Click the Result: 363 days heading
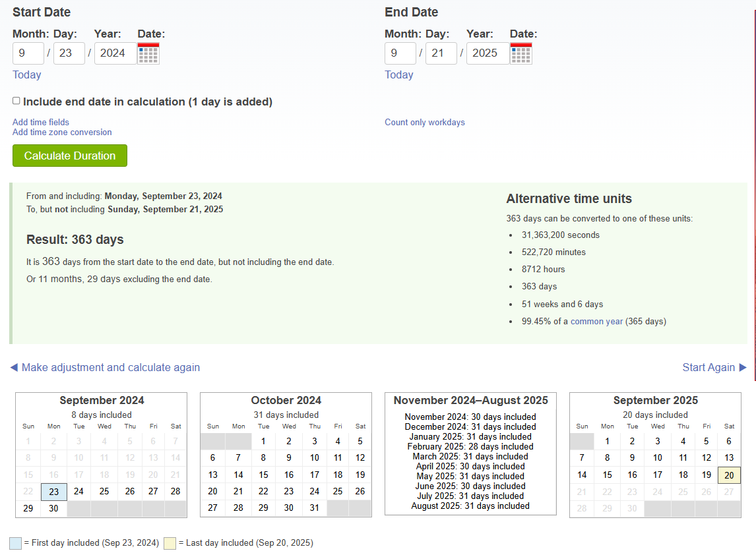The height and width of the screenshot is (555, 756). pos(75,239)
